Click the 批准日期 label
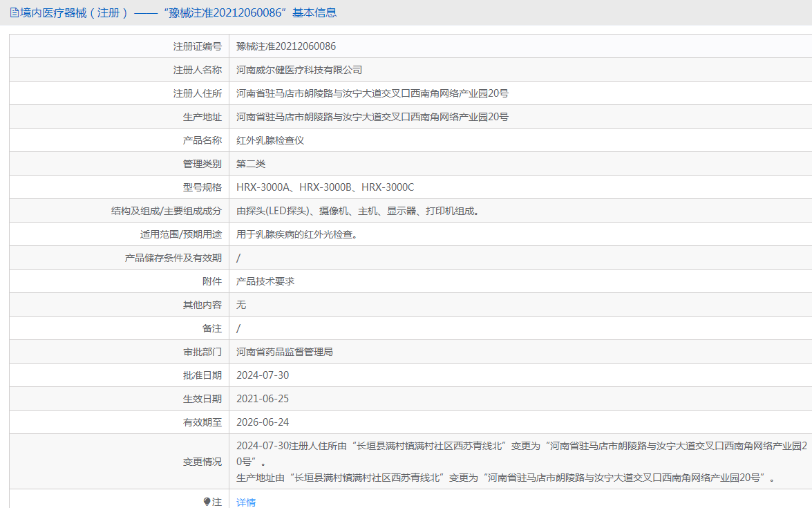The height and width of the screenshot is (508, 812). click(x=202, y=375)
